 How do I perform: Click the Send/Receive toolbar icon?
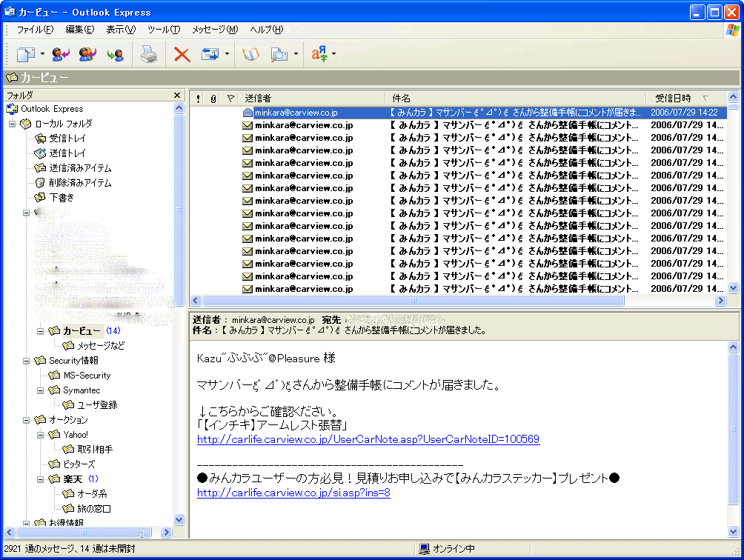coord(210,55)
